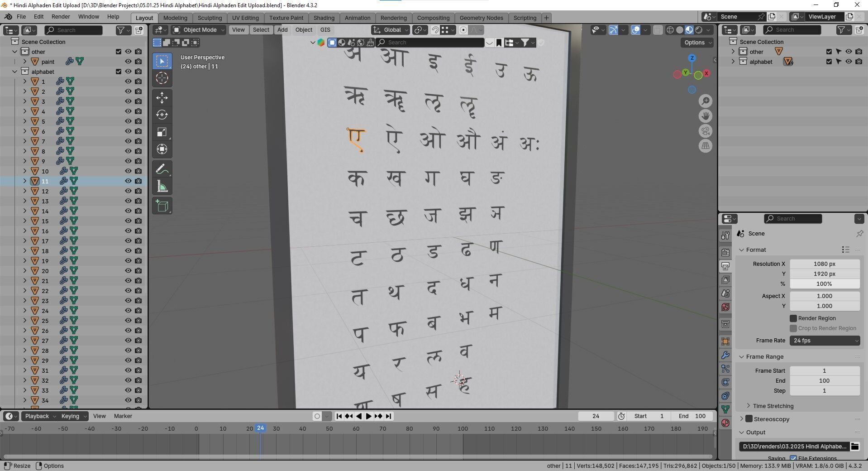Click the Select Box tool
Viewport: 868px width, 471px height.
tap(162, 61)
